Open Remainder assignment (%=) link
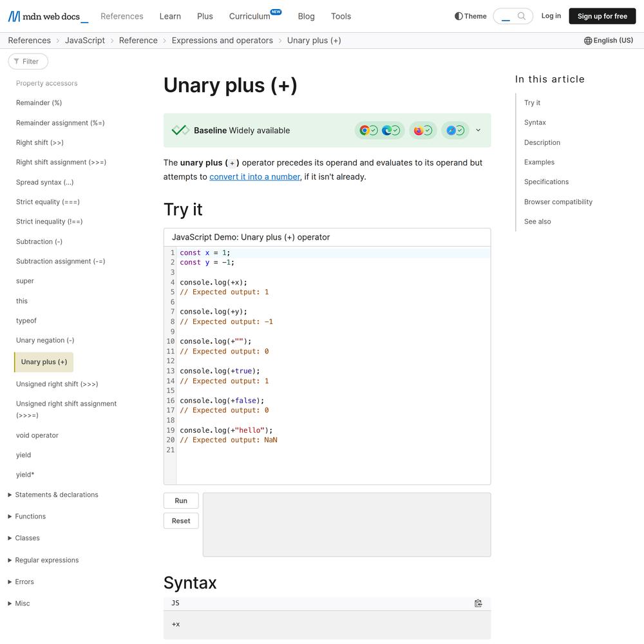The image size is (644, 644). (61, 123)
